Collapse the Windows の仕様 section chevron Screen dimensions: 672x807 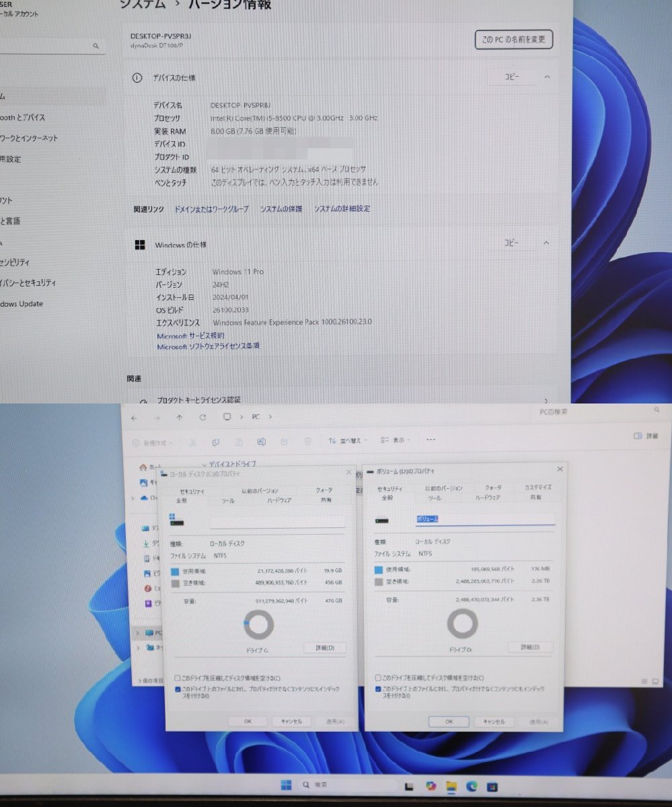click(546, 243)
